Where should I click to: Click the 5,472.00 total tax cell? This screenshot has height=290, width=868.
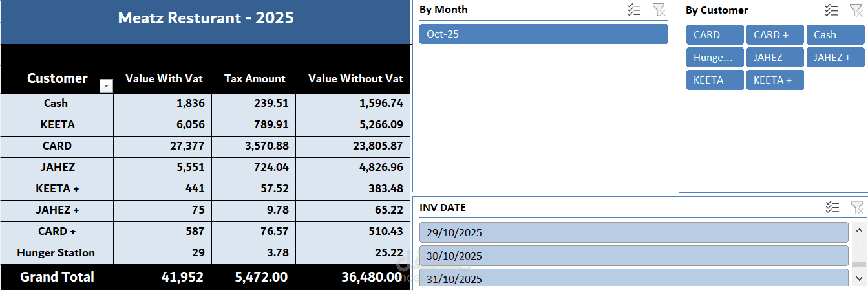(254, 277)
